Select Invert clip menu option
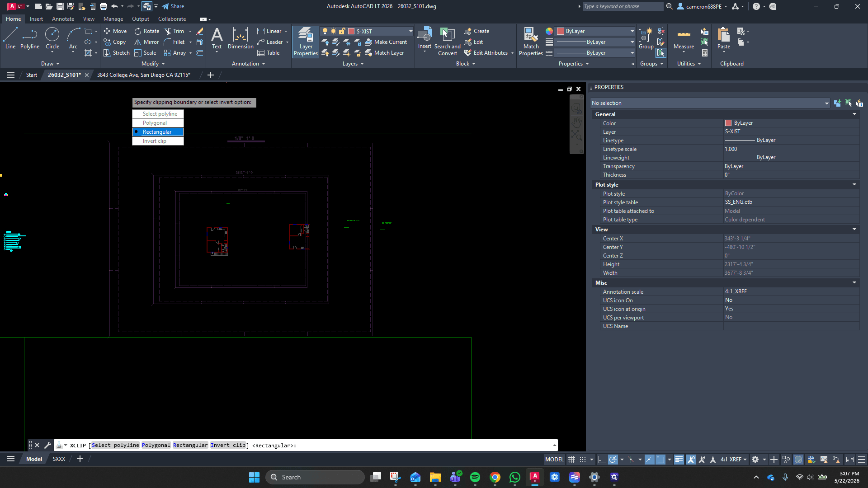 158,141
